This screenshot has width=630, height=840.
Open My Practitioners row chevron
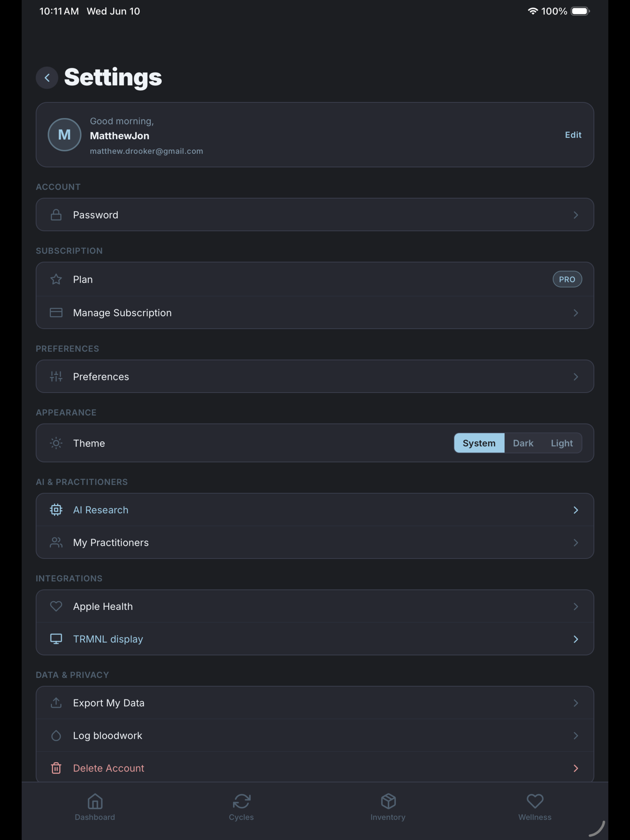coord(576,542)
